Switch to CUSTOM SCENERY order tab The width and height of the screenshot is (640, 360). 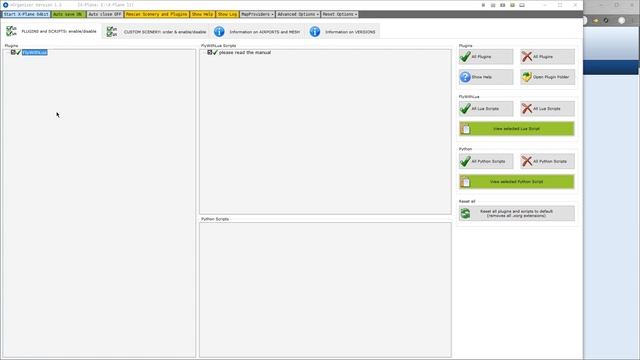coord(156,31)
